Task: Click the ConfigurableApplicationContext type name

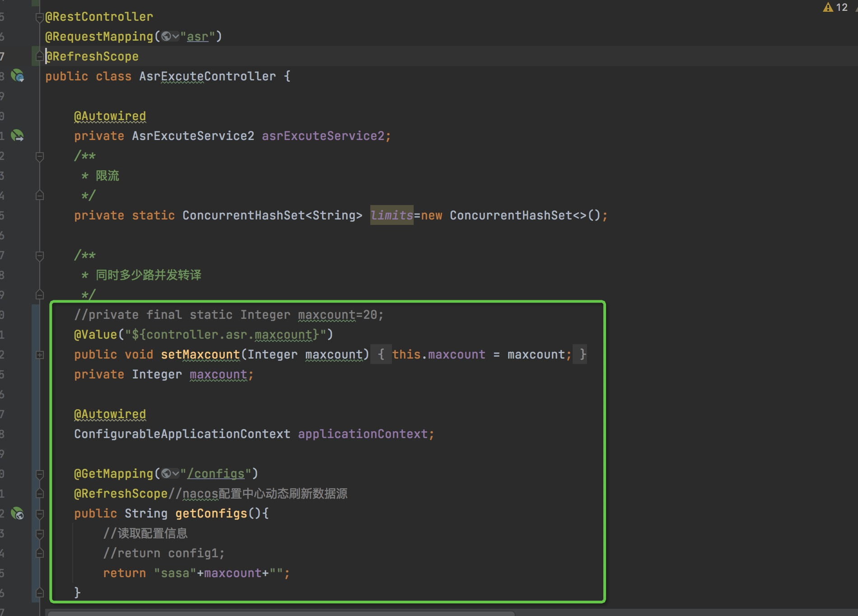Action: tap(182, 434)
